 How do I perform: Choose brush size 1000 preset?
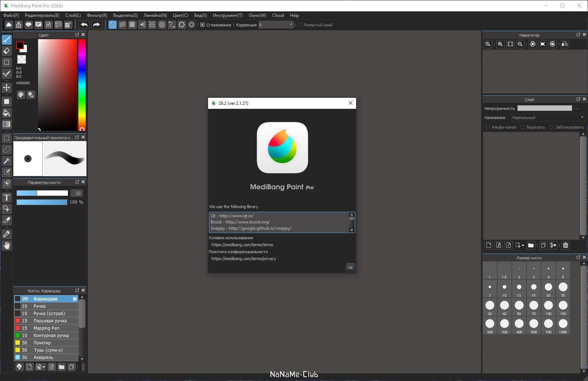tap(563, 325)
